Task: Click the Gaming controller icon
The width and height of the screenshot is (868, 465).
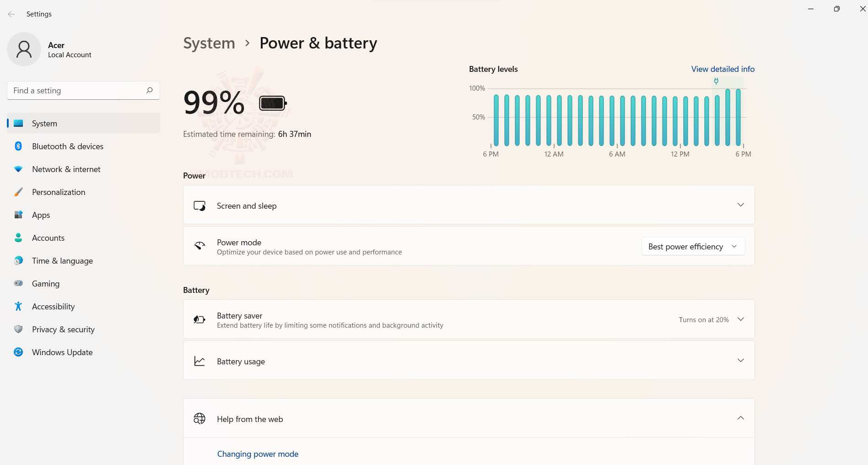Action: pyautogui.click(x=18, y=283)
